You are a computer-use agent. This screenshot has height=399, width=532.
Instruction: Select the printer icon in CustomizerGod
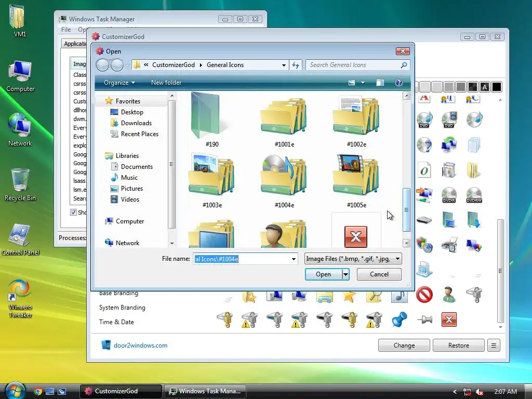pyautogui.click(x=449, y=244)
